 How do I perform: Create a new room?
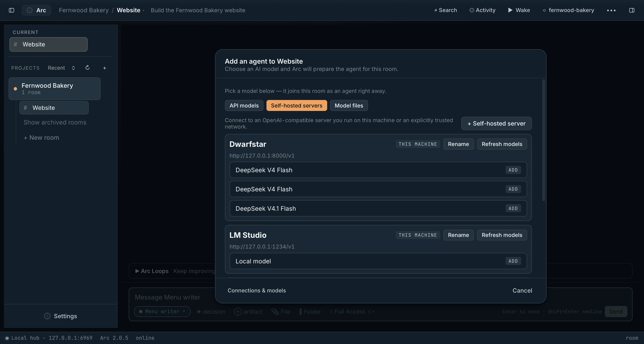pyautogui.click(x=41, y=138)
